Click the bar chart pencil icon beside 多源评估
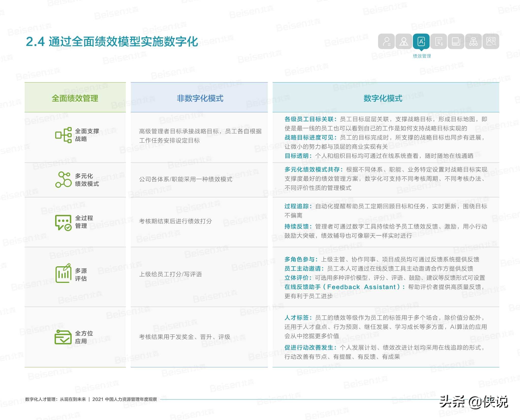 [63, 273]
